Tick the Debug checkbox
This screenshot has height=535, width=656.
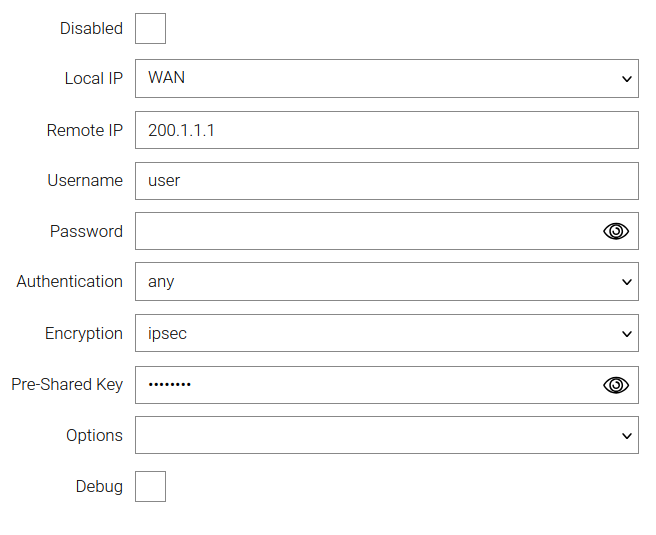[x=150, y=487]
